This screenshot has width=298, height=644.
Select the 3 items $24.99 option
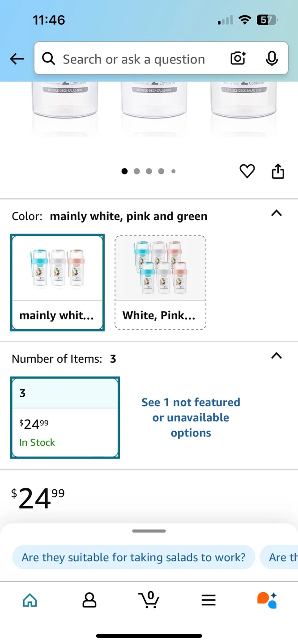tap(65, 418)
